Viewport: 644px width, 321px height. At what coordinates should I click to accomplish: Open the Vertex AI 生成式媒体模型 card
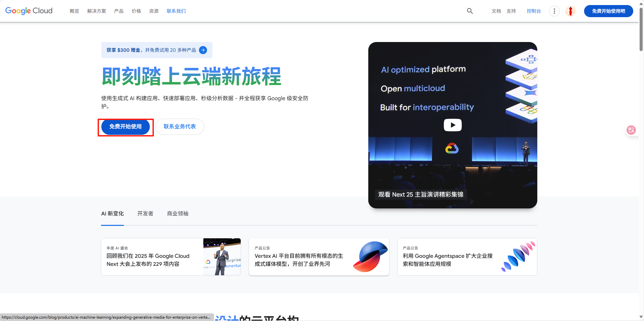(319, 257)
